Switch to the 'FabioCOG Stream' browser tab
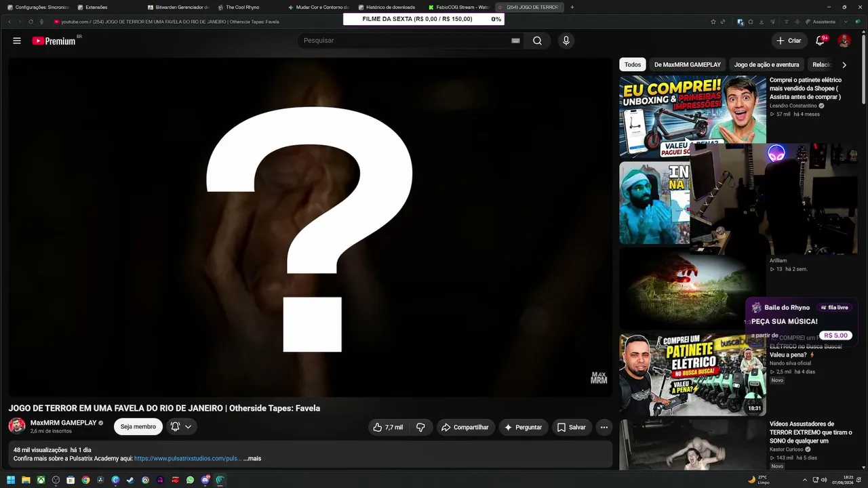 [x=460, y=7]
